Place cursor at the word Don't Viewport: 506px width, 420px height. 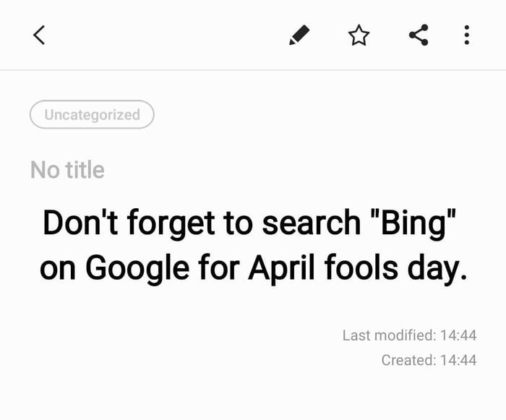80,223
